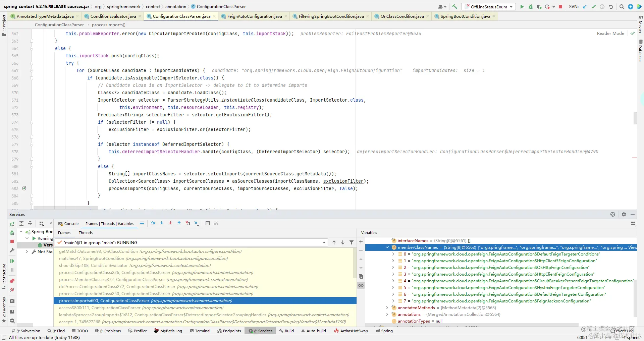
Task: Select processImports:600 stack frame
Action: tap(205, 301)
